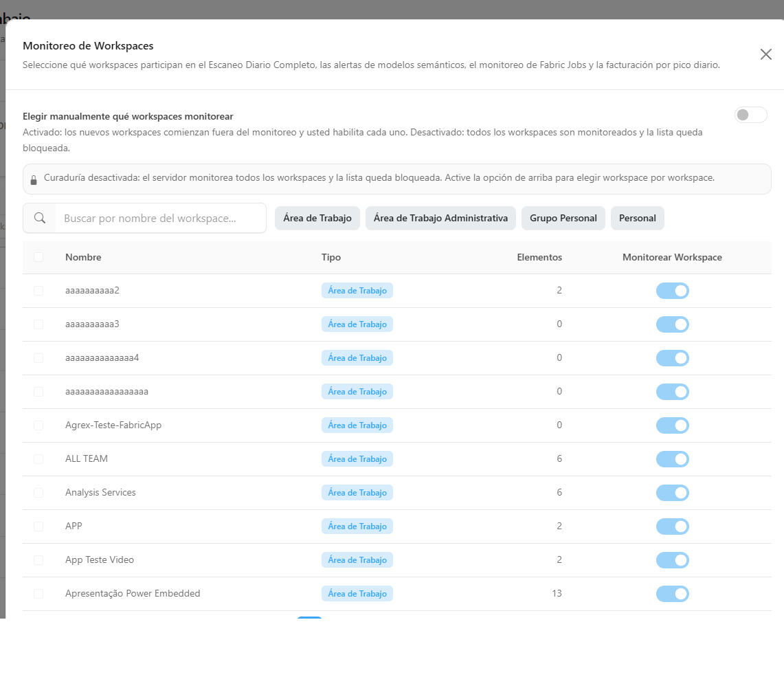
Task: Click the Tipo column header
Action: 331,257
